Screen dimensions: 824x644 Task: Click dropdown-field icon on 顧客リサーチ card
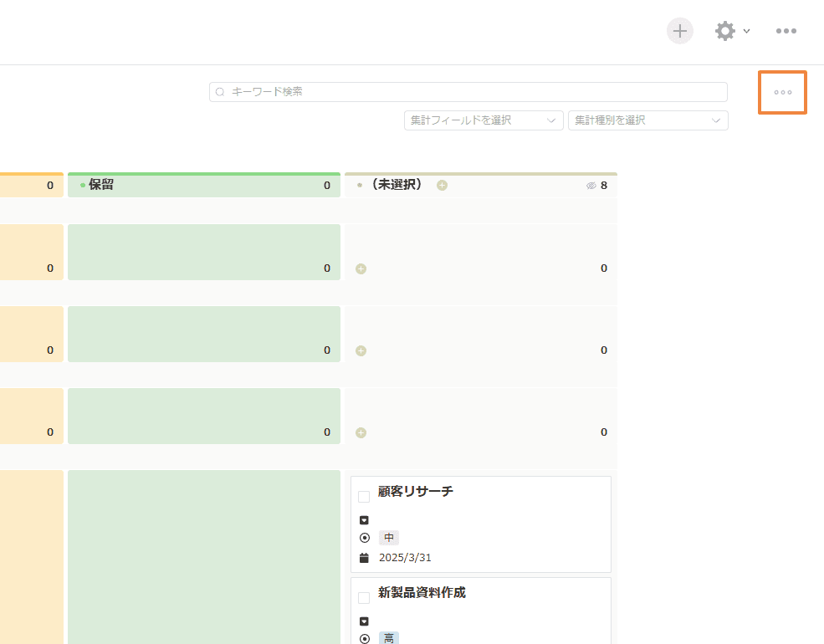(x=364, y=520)
